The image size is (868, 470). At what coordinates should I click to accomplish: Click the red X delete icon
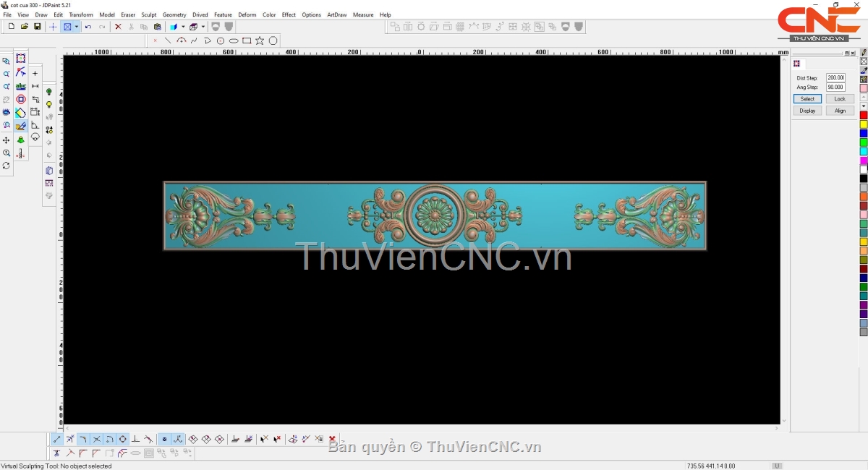118,27
